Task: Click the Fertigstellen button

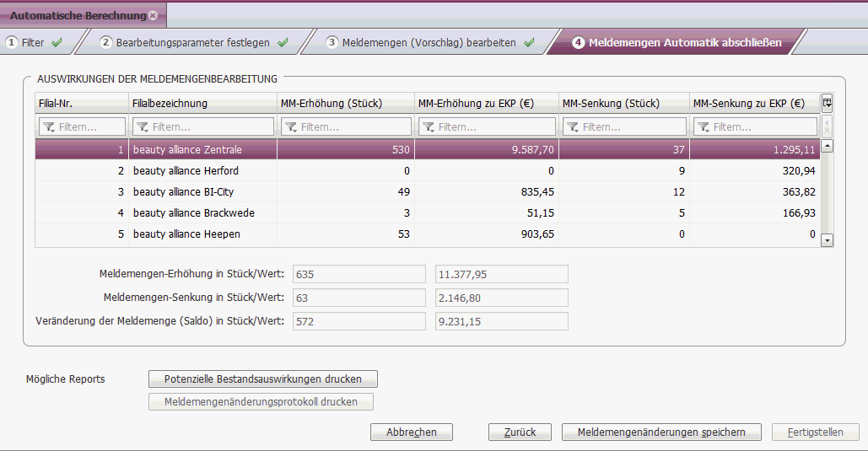Action: click(816, 432)
